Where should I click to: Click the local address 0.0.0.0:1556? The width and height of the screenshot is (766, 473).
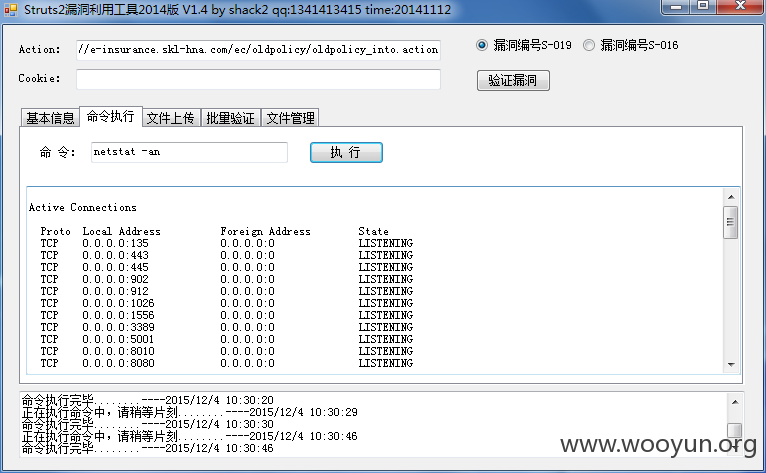[x=118, y=315]
